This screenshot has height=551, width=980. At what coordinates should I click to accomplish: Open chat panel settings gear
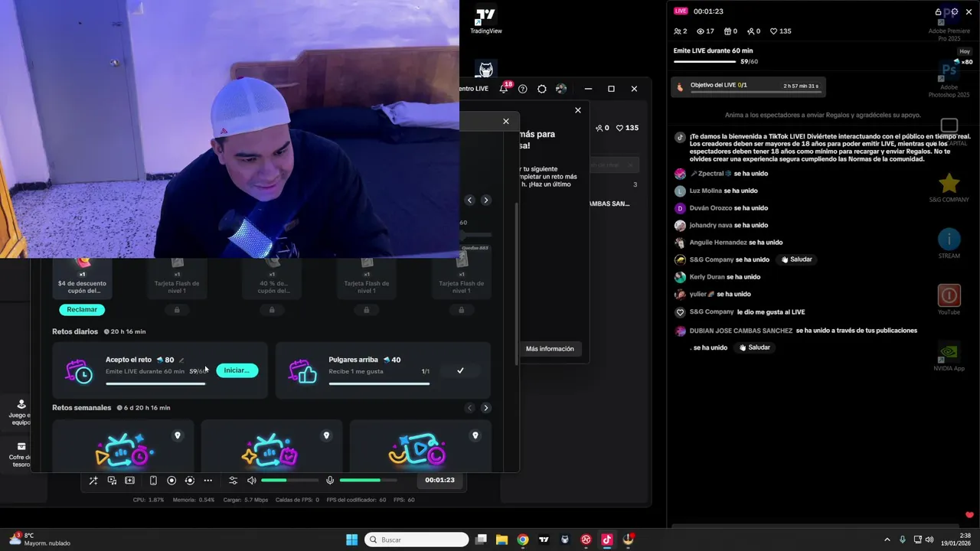coord(955,11)
